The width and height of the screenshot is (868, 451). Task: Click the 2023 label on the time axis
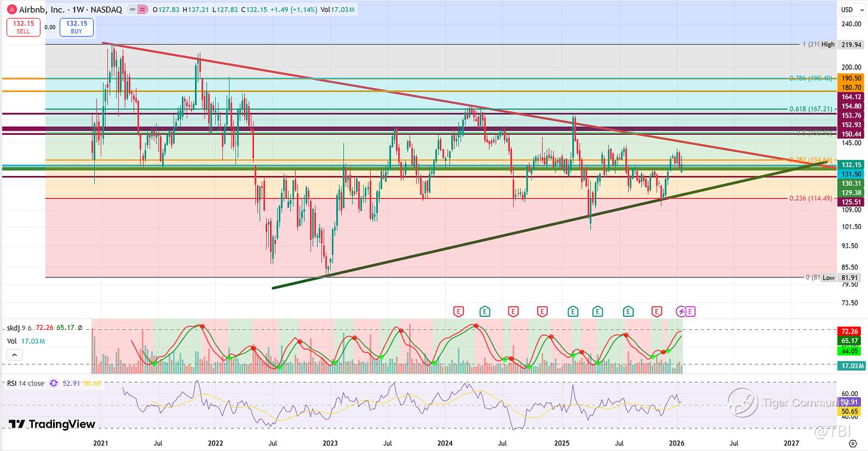(x=329, y=443)
